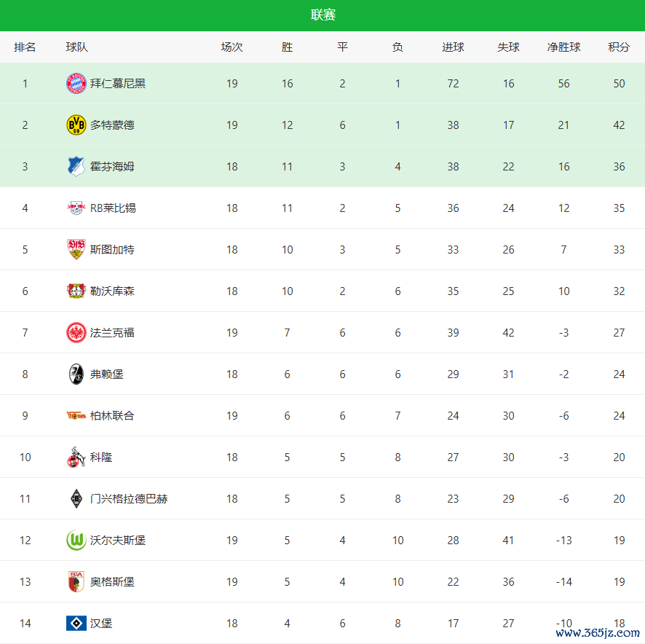Click the Eintracht Frankfurt eagle logo
This screenshot has width=645, height=644.
coord(76,333)
